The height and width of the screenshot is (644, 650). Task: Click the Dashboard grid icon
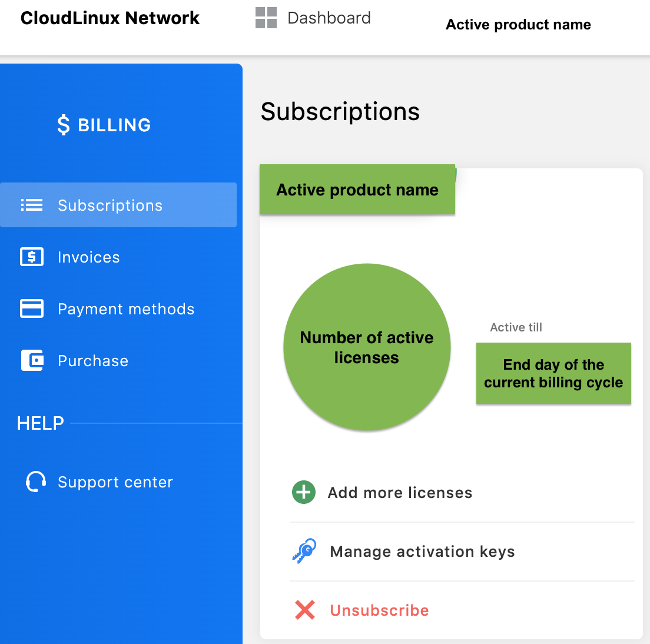[266, 18]
